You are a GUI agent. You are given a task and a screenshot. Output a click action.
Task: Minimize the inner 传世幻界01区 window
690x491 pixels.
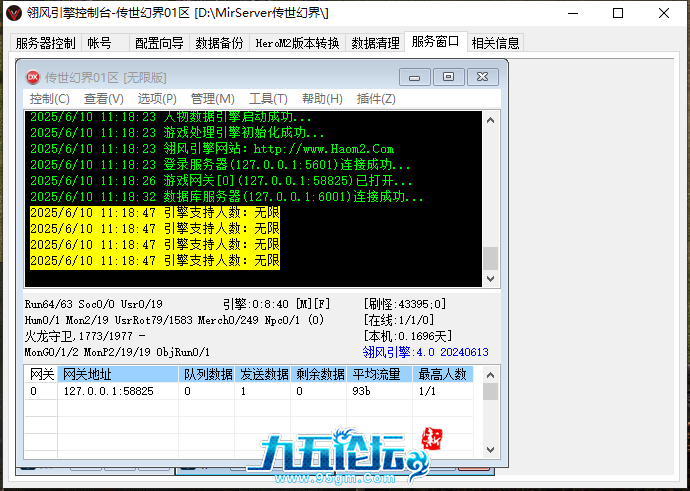(x=415, y=77)
